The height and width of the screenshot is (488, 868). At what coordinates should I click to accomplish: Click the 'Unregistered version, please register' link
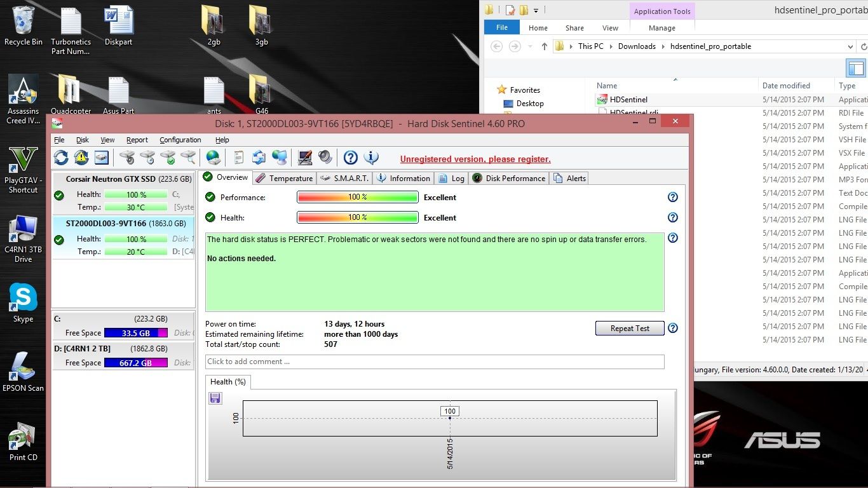[x=475, y=159]
